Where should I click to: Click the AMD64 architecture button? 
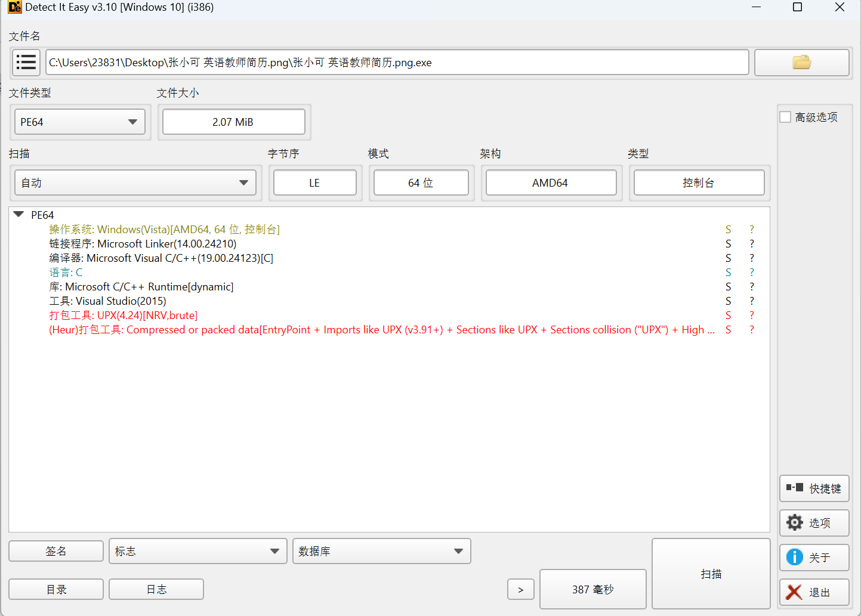551,183
